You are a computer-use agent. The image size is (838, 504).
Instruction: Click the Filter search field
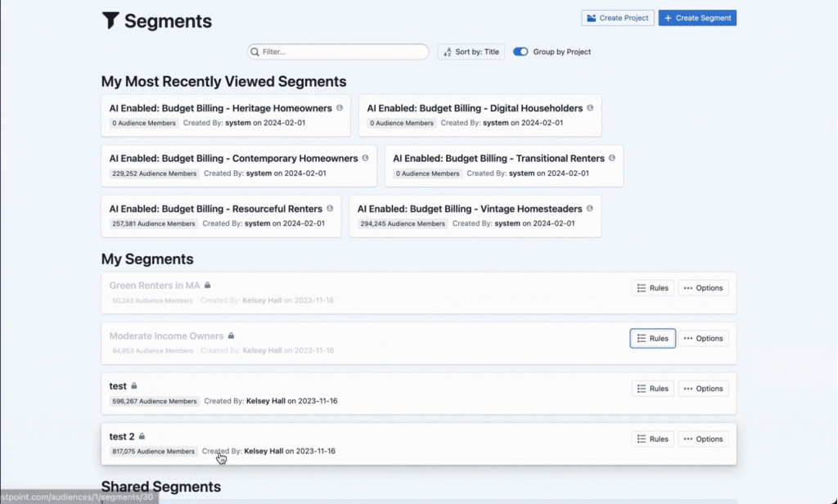tap(338, 52)
